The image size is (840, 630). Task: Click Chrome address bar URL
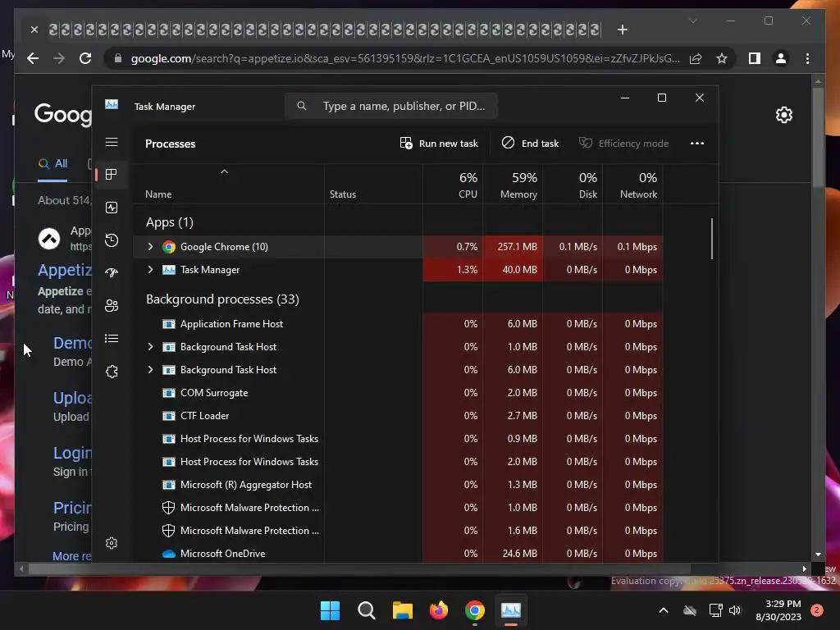405,58
